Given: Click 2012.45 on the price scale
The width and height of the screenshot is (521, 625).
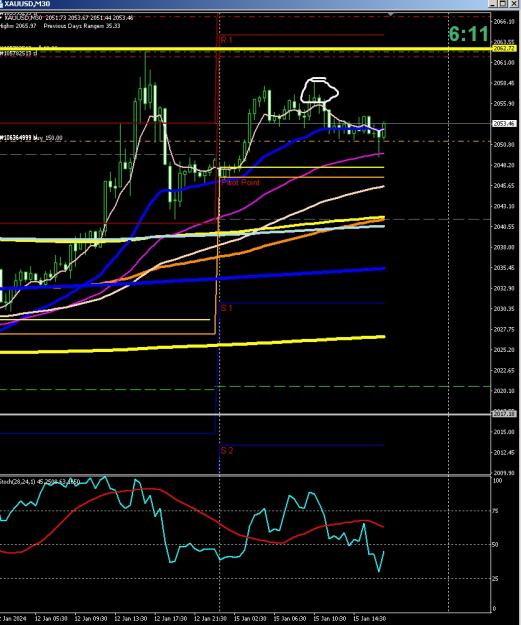Looking at the screenshot, I should 504,452.
